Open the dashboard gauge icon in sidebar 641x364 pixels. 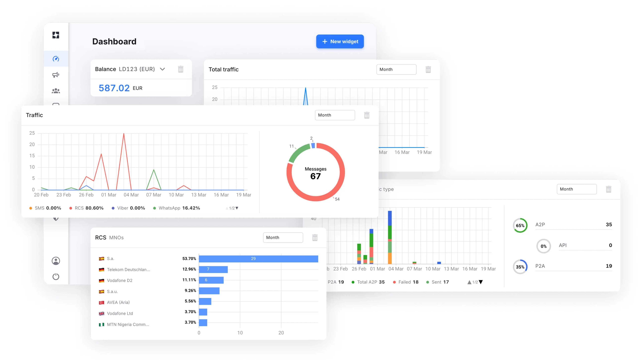pyautogui.click(x=56, y=59)
